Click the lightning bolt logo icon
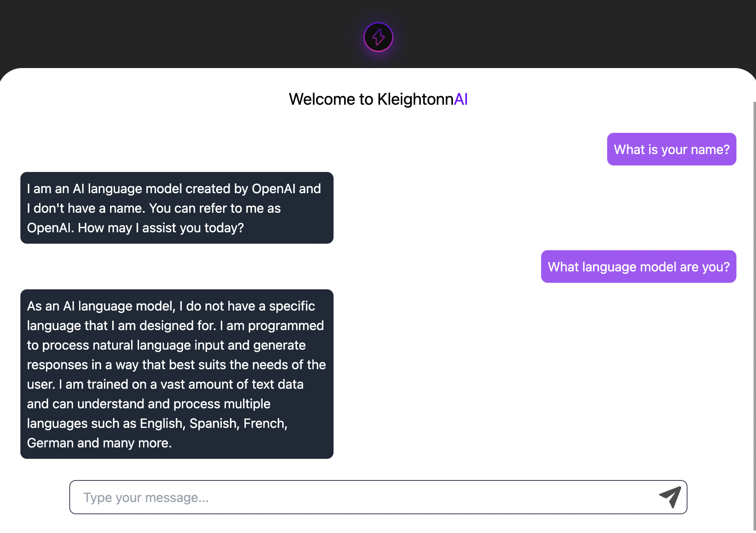This screenshot has height=533, width=756. coord(378,37)
